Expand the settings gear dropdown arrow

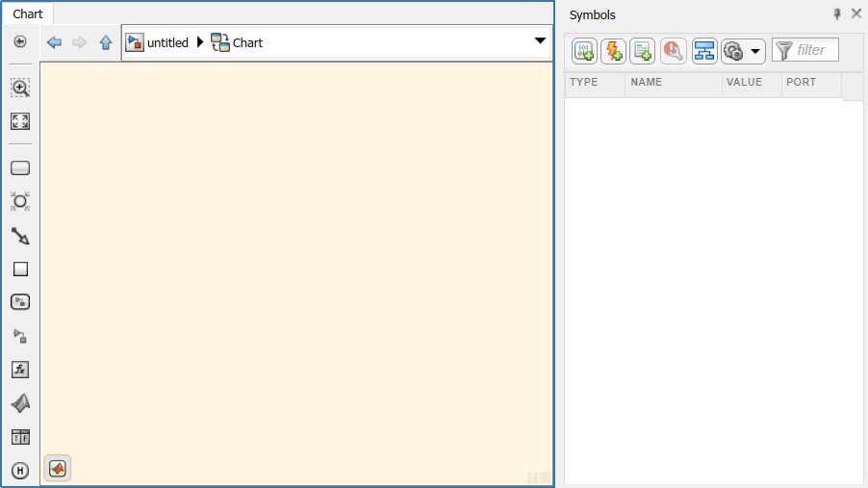(x=755, y=51)
